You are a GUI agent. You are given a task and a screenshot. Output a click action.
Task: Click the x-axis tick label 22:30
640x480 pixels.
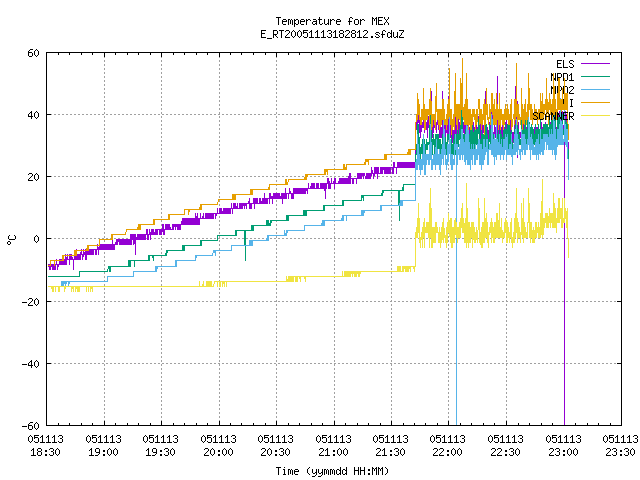click(x=506, y=452)
